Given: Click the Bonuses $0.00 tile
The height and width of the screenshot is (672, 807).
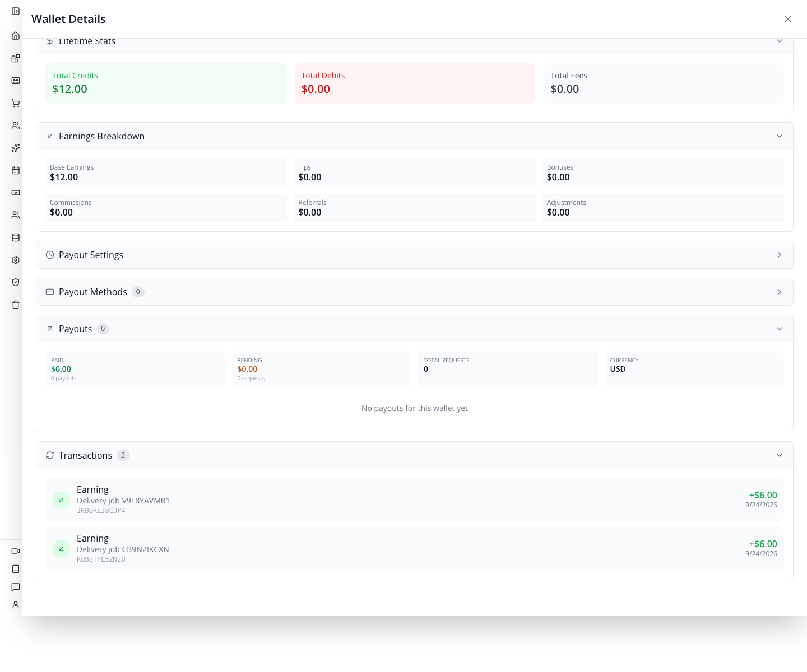Looking at the screenshot, I should [663, 173].
